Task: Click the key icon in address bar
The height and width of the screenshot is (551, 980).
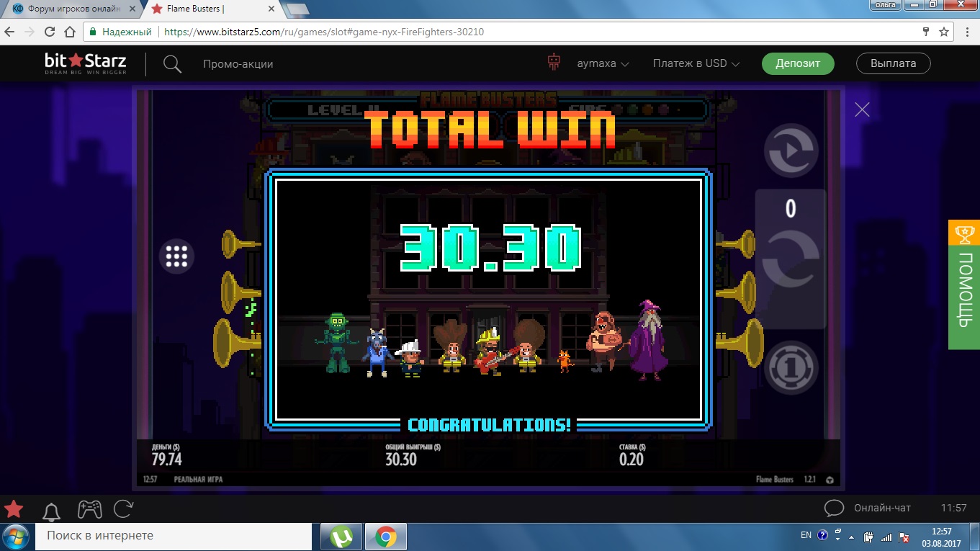Action: tap(926, 32)
